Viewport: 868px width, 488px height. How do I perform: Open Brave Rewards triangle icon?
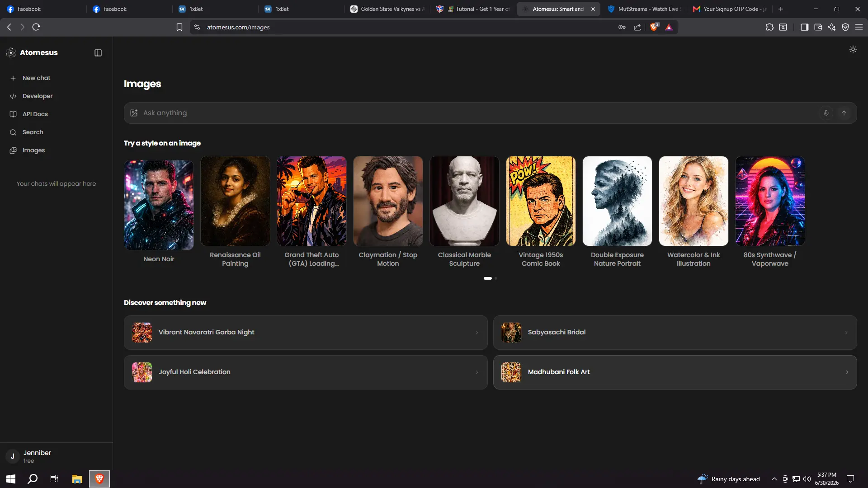pyautogui.click(x=669, y=28)
